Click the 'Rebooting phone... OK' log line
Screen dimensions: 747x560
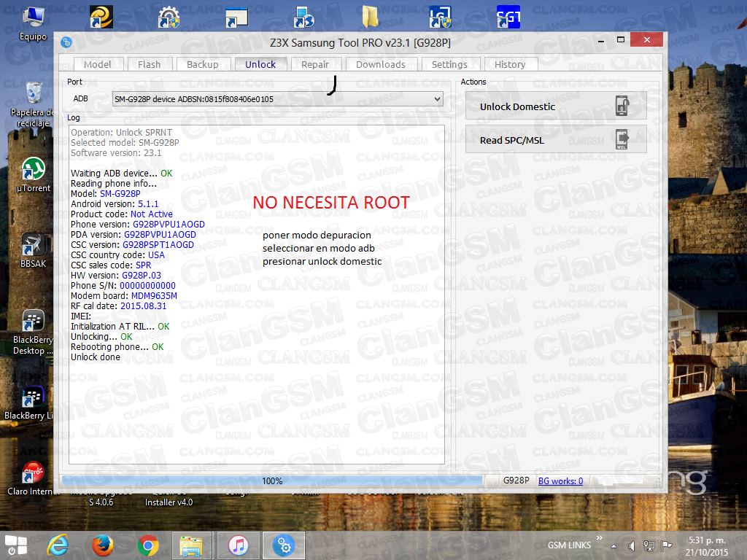[x=117, y=346]
